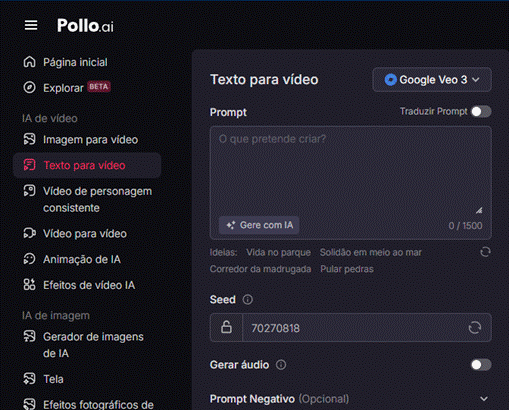Click the Página inicial home icon
509x410 pixels.
click(x=29, y=62)
